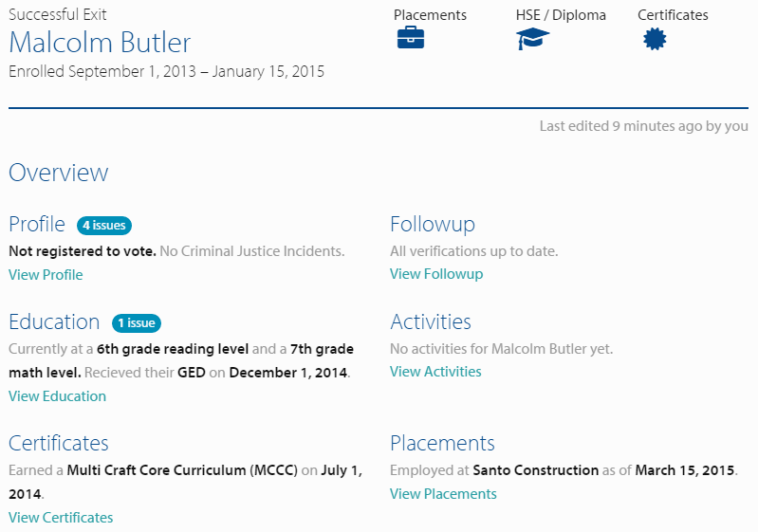
Task: Click the Overview heading
Action: click(59, 173)
